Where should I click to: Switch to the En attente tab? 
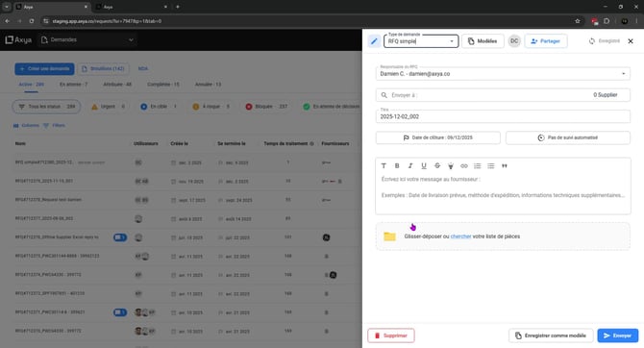[x=73, y=85]
